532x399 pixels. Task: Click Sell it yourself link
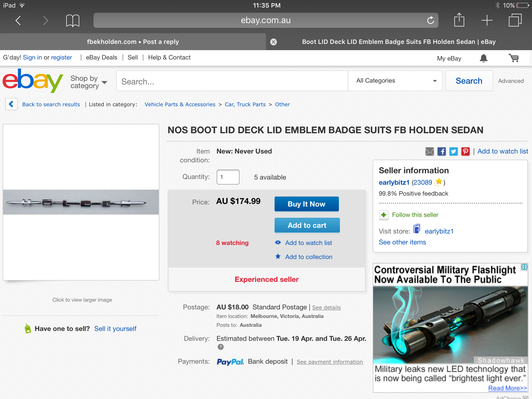point(115,329)
